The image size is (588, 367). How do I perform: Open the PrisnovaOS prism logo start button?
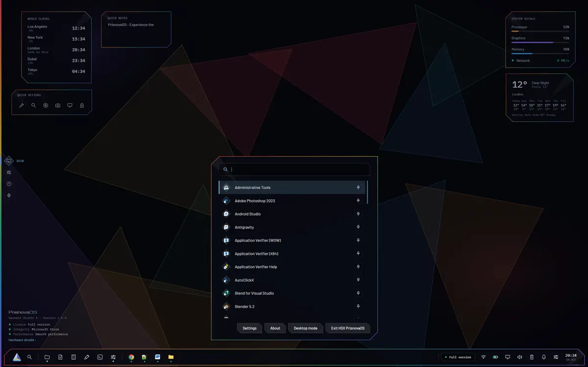pyautogui.click(x=17, y=357)
